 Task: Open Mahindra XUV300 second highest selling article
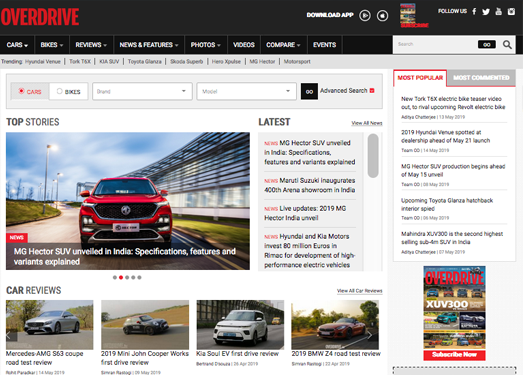tap(452, 238)
